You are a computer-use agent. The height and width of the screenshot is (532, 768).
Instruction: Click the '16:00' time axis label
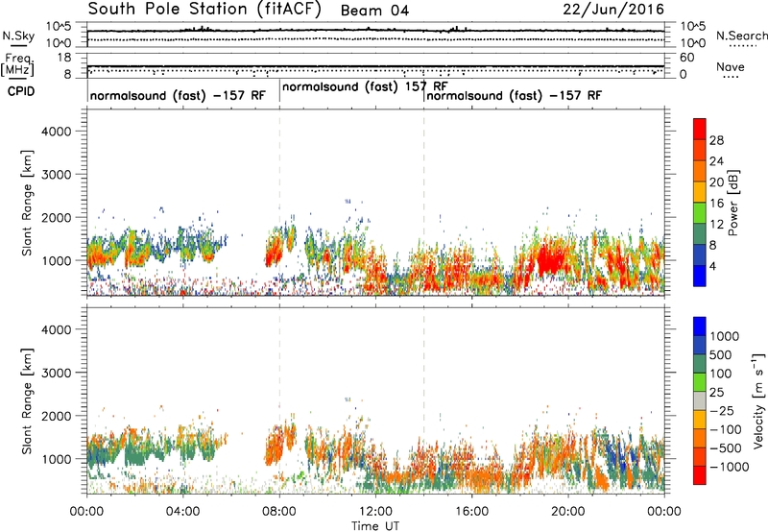[x=471, y=512]
